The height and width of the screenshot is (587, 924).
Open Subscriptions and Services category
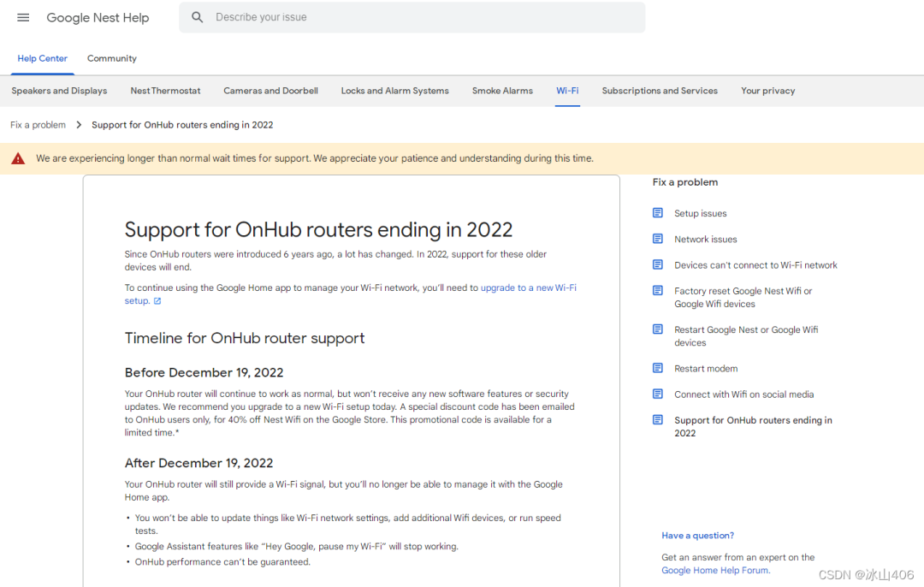[660, 91]
